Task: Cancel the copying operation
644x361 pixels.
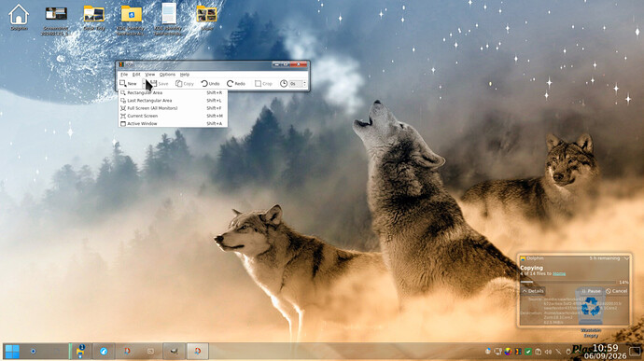Action: click(617, 291)
